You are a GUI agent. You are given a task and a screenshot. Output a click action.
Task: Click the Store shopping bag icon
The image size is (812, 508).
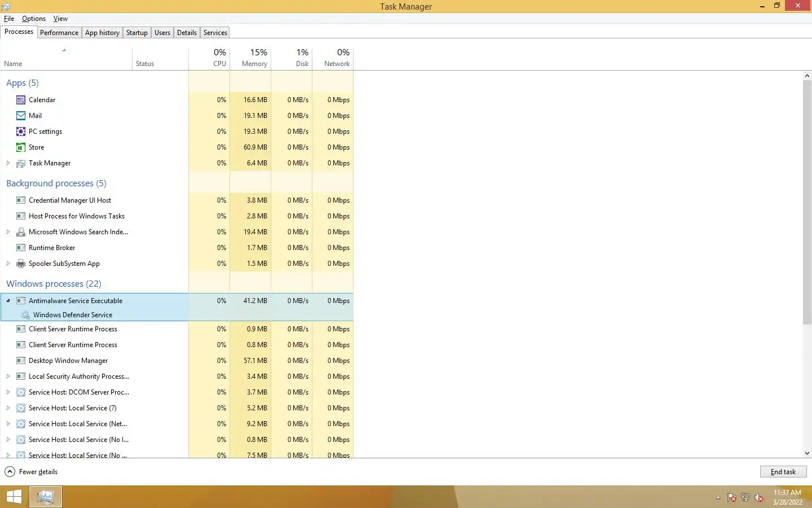21,147
